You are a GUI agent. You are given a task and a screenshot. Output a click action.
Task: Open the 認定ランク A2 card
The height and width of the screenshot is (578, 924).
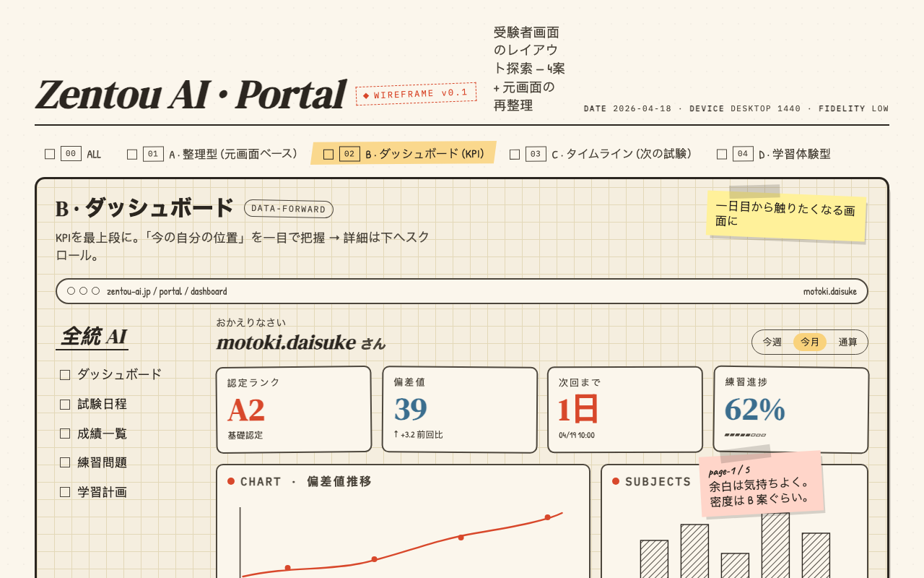tap(294, 410)
